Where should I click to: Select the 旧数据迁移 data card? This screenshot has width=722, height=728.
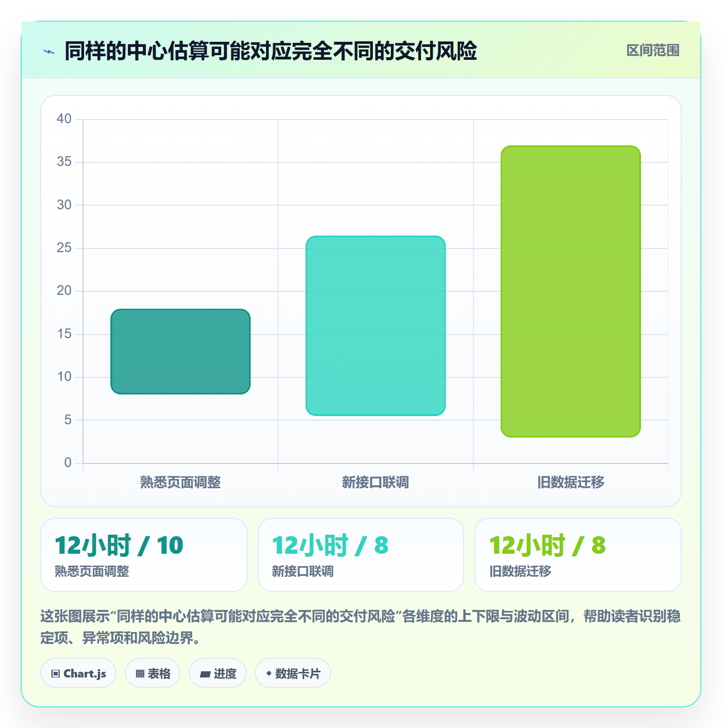(578, 555)
